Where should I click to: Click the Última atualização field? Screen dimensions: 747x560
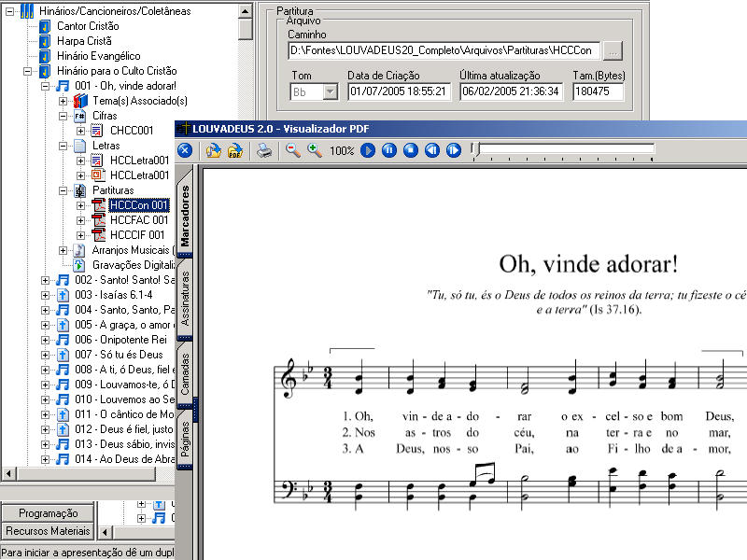[511, 91]
